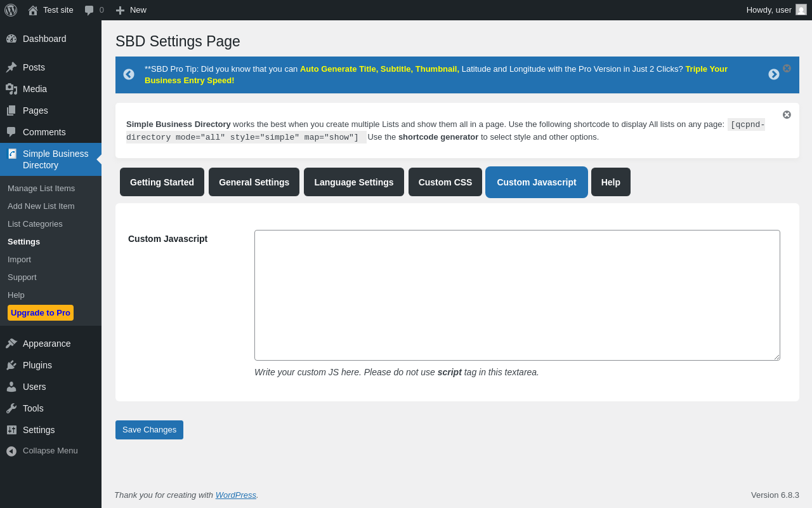This screenshot has height=508, width=812.
Task: Go to Add New List Item
Action: 41,206
